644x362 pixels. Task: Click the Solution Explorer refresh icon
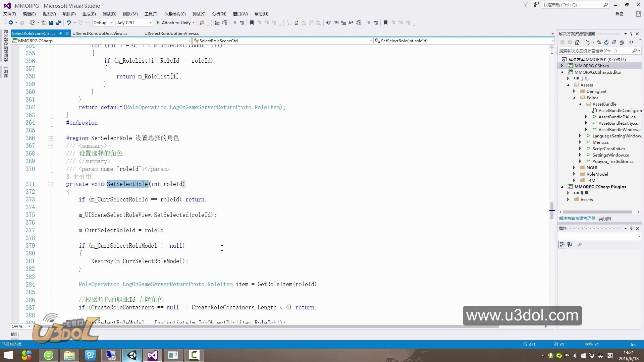(x=606, y=42)
